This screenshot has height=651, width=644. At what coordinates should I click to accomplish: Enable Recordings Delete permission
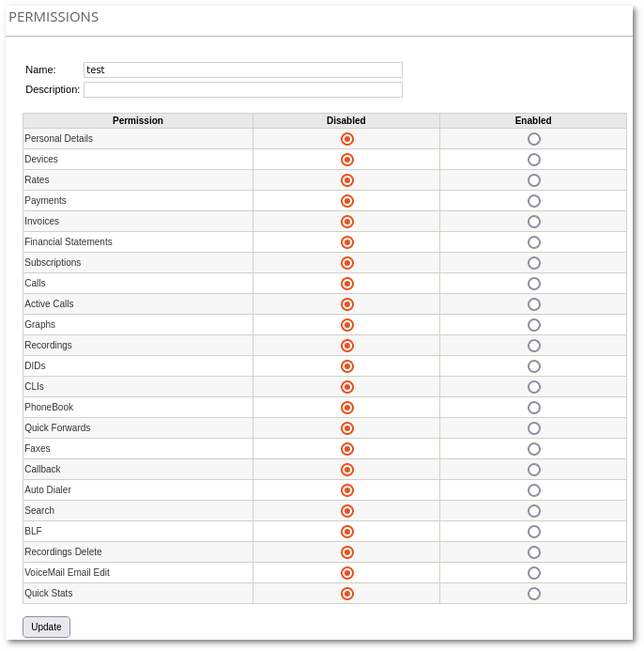534,552
